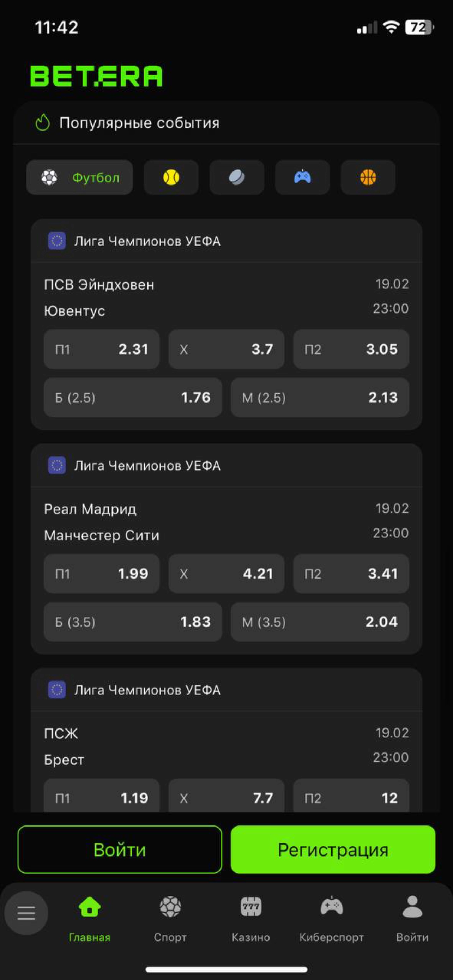Select the hockey puck sport filter

237,177
